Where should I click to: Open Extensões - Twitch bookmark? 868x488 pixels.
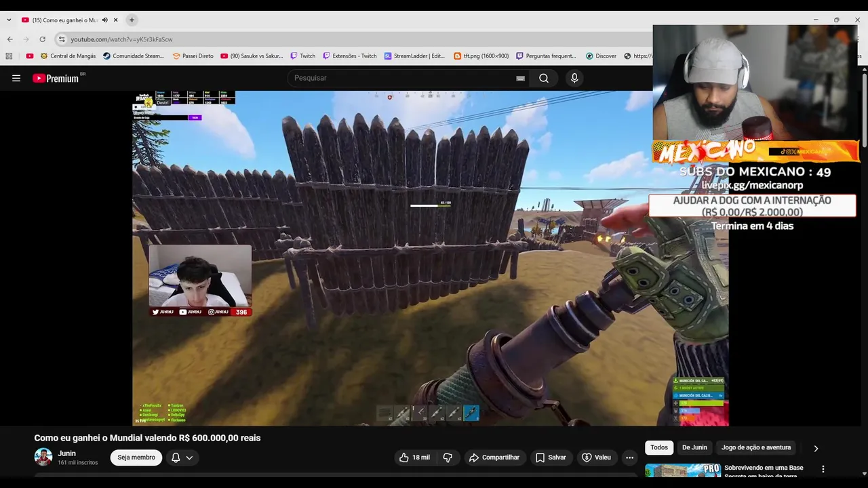(350, 56)
